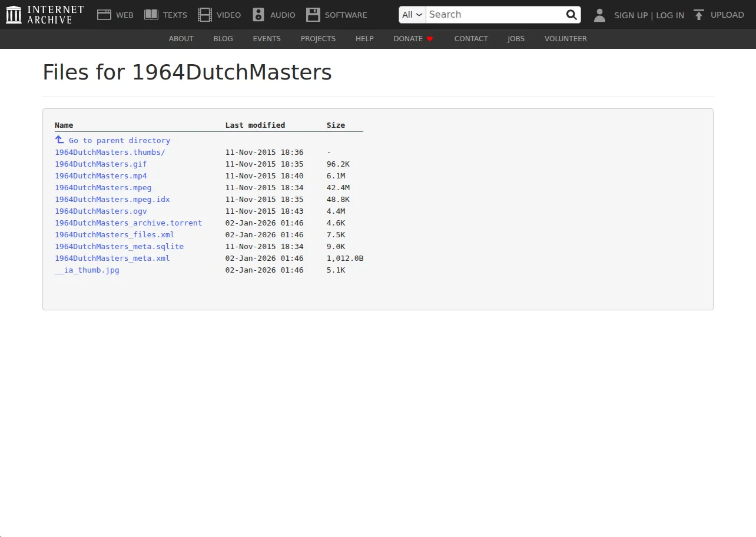Click the UPLOAD text link

[727, 15]
